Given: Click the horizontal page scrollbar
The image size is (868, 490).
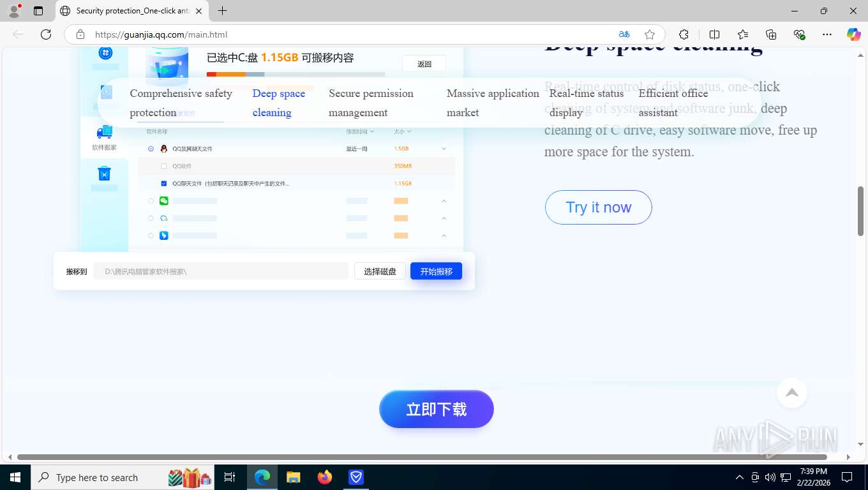Looking at the screenshot, I should pyautogui.click(x=422, y=457).
